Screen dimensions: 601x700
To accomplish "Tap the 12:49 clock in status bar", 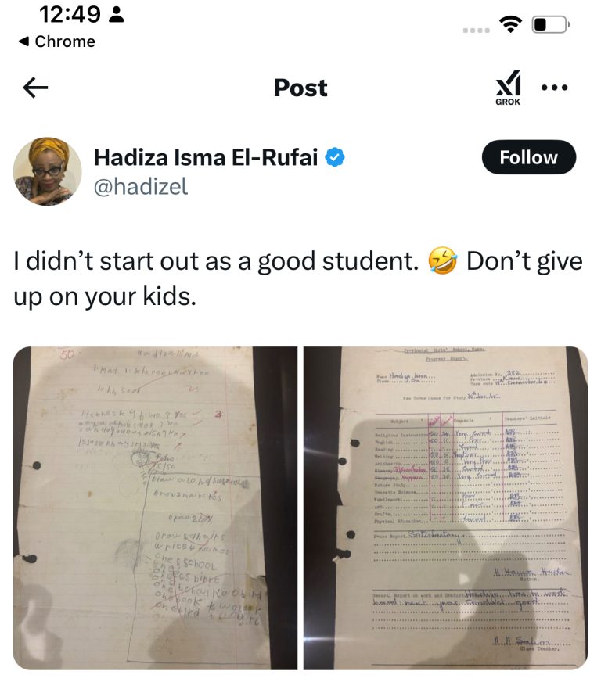I will [x=70, y=14].
